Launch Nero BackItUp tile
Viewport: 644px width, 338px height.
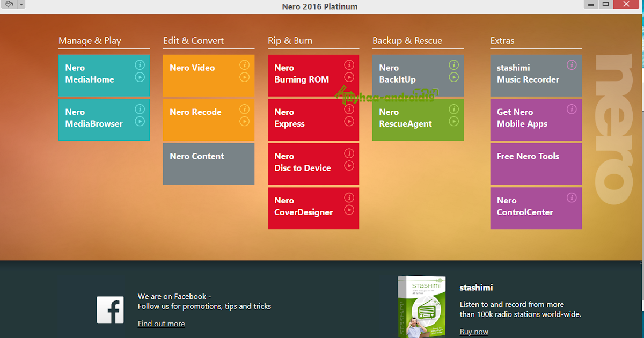pos(418,75)
